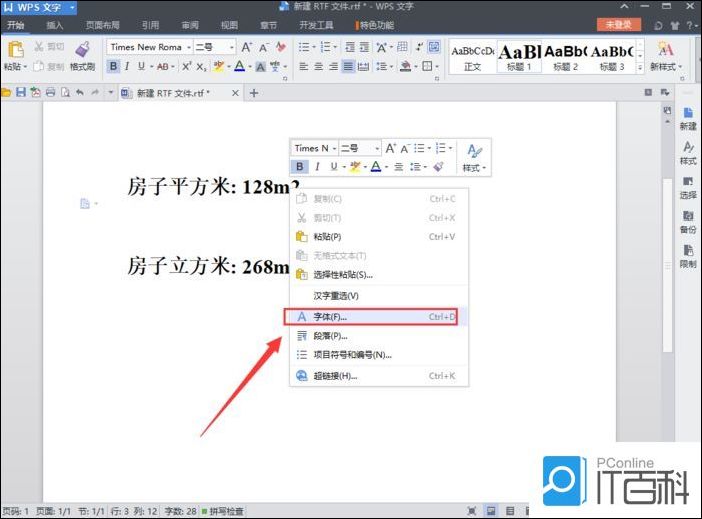The width and height of the screenshot is (702, 519).
Task: Decrease font size in floating mini toolbar
Action: tap(405, 148)
